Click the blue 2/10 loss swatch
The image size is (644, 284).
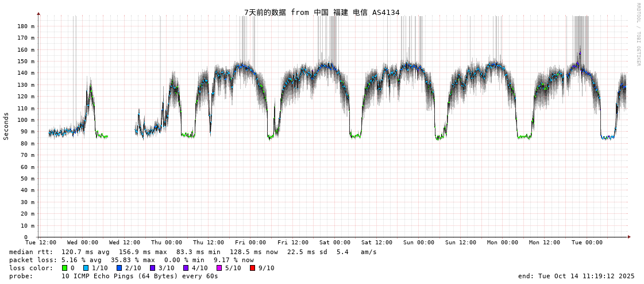click(x=119, y=268)
